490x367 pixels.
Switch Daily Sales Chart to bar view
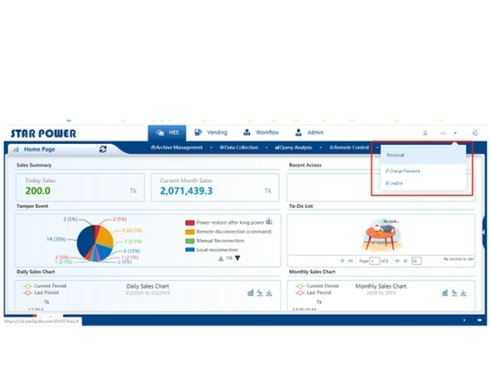pyautogui.click(x=251, y=293)
